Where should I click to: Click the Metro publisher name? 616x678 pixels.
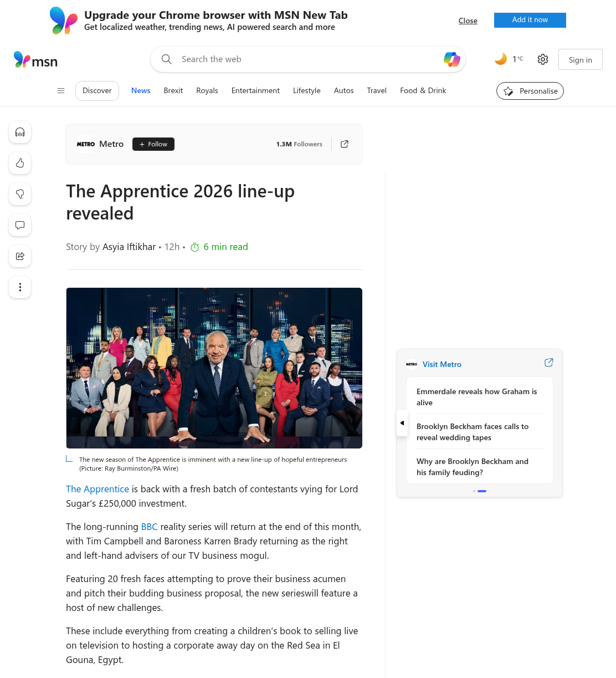[x=111, y=144]
